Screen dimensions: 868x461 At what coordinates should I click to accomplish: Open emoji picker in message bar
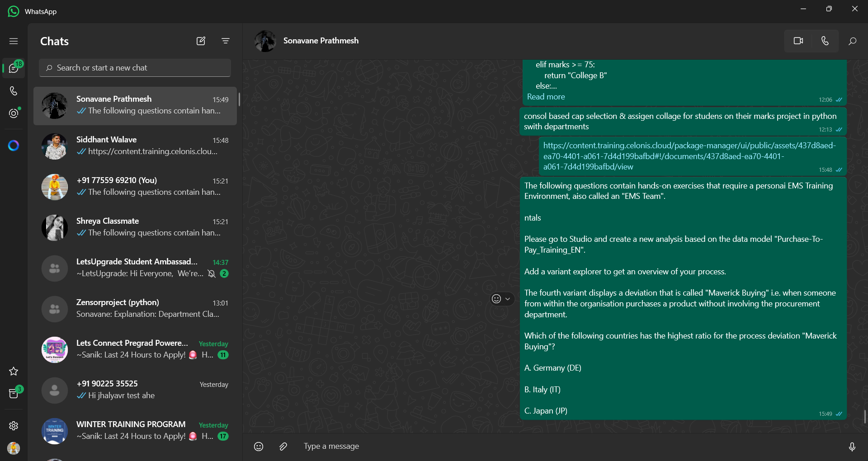(x=259, y=447)
